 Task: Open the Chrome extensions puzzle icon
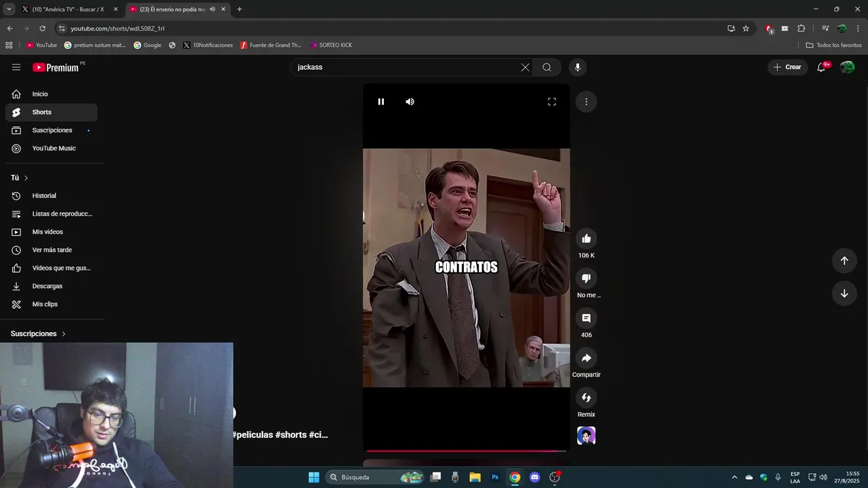[801, 28]
